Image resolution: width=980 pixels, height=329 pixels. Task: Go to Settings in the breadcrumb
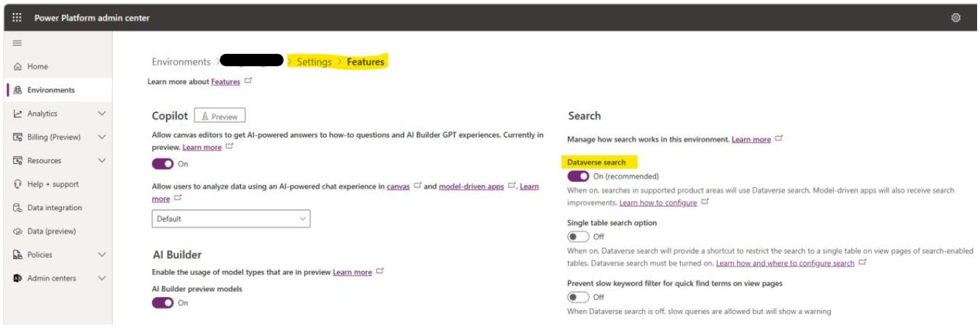tap(314, 62)
